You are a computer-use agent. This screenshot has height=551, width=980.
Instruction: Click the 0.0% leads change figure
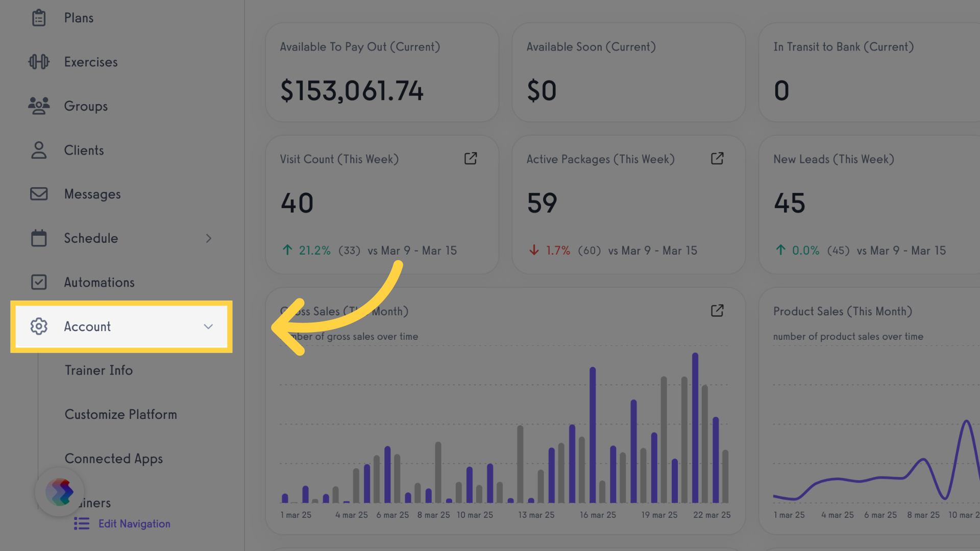click(x=805, y=251)
